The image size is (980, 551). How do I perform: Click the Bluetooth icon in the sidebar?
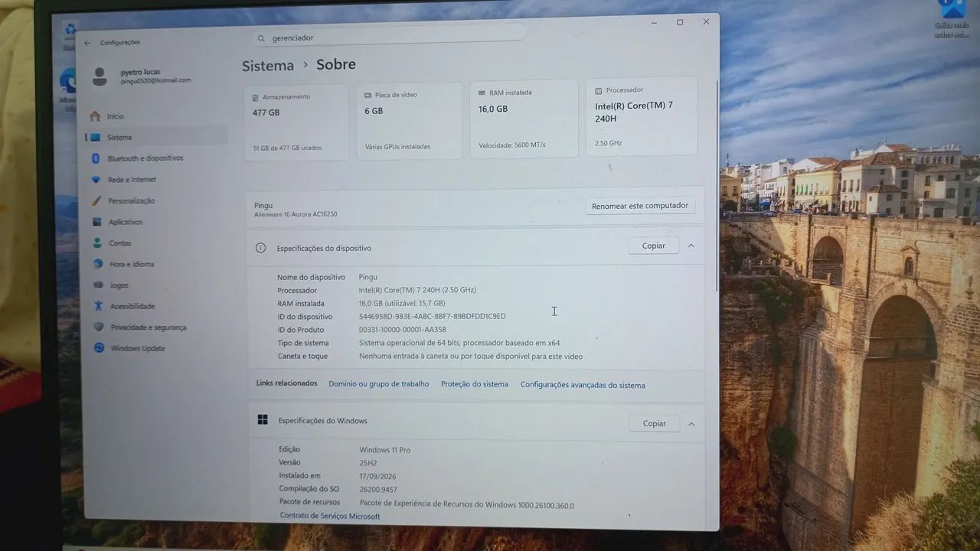[x=96, y=158]
